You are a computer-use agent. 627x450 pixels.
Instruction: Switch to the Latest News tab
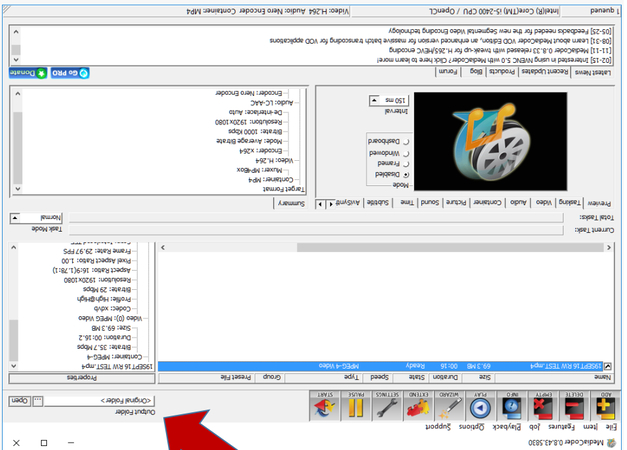click(x=593, y=72)
